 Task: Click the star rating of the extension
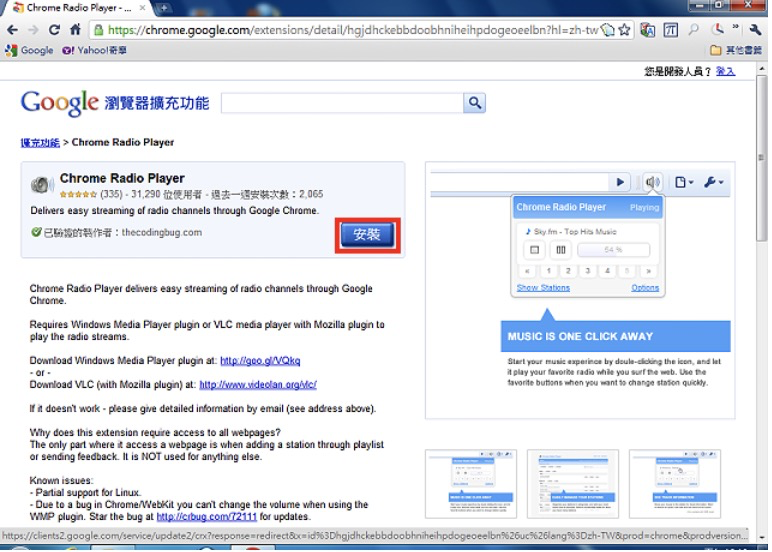click(78, 194)
